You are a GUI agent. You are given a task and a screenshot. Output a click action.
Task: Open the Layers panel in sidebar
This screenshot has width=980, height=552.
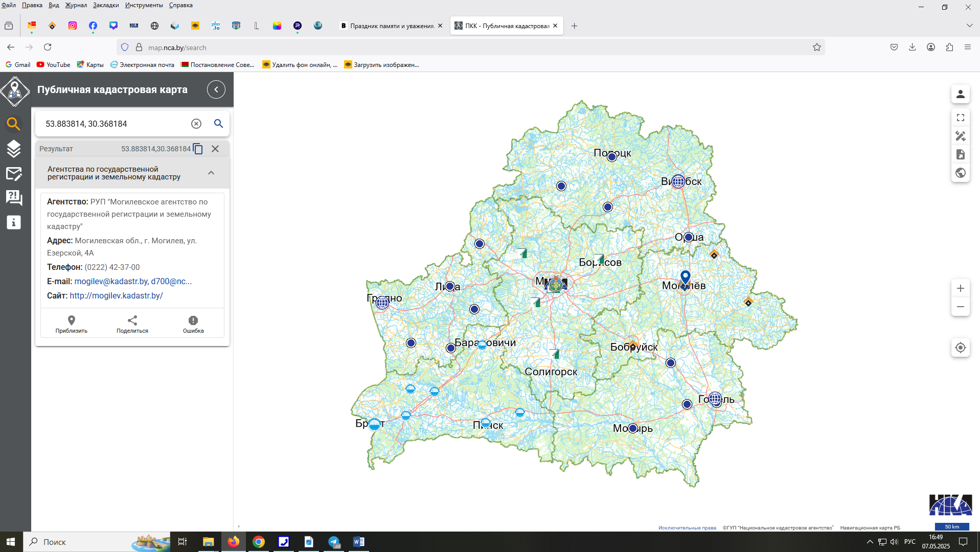(14, 149)
